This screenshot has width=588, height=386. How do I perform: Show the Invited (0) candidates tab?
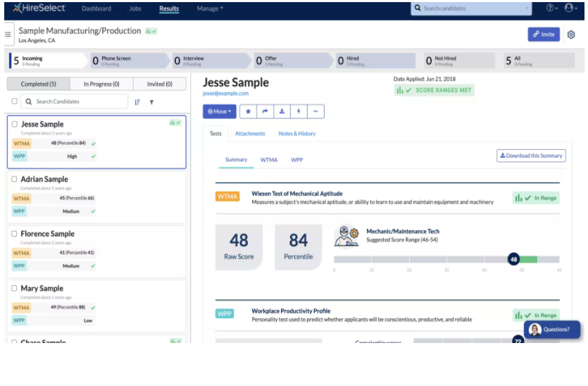(159, 84)
